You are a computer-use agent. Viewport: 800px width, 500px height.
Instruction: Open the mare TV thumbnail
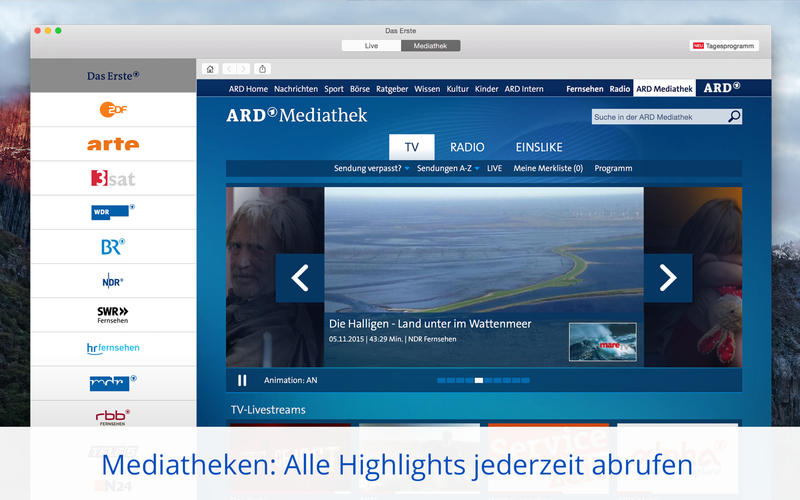(603, 342)
